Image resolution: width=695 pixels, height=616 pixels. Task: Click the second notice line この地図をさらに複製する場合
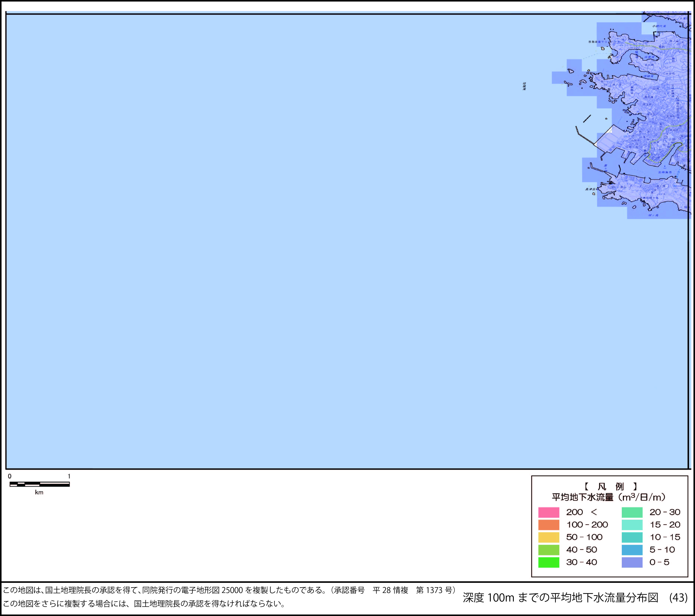tap(144, 604)
